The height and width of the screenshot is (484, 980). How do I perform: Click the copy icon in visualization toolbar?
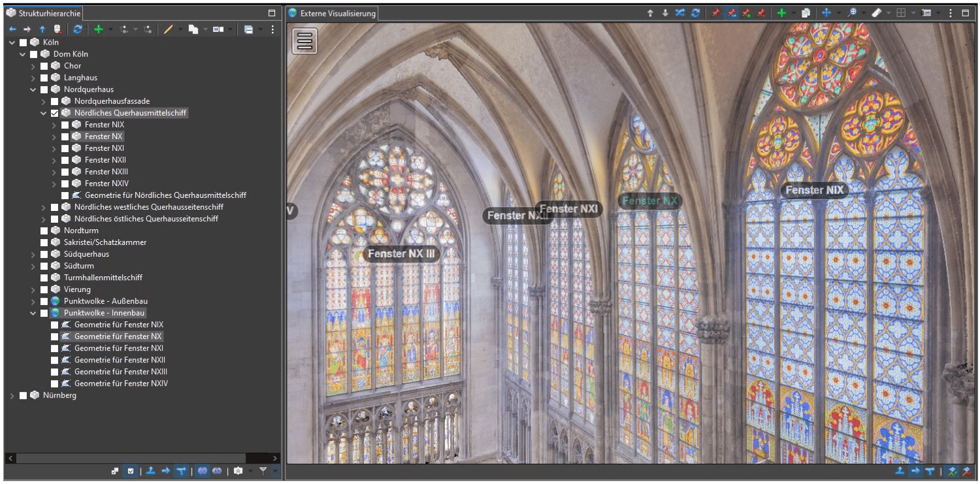click(806, 13)
